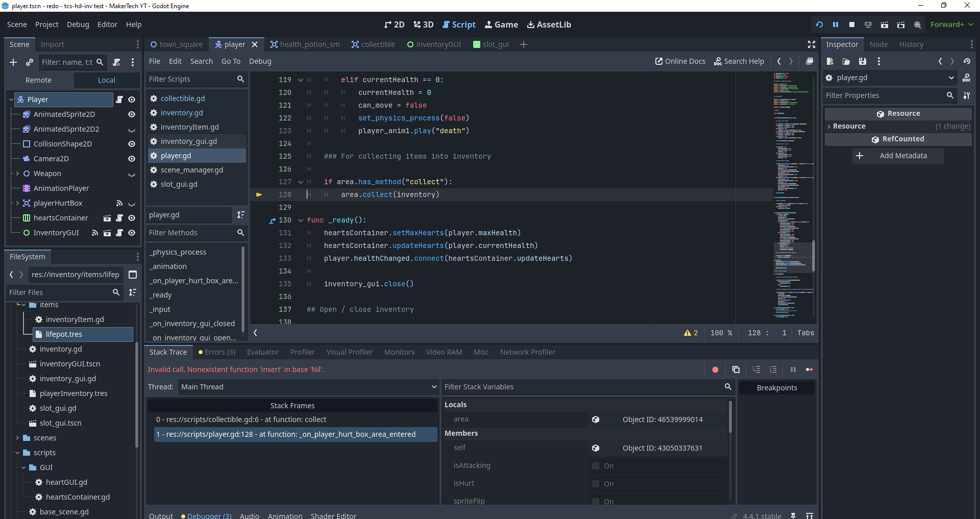Click Add Metadata button
Image resolution: width=980 pixels, height=519 pixels.
898,156
